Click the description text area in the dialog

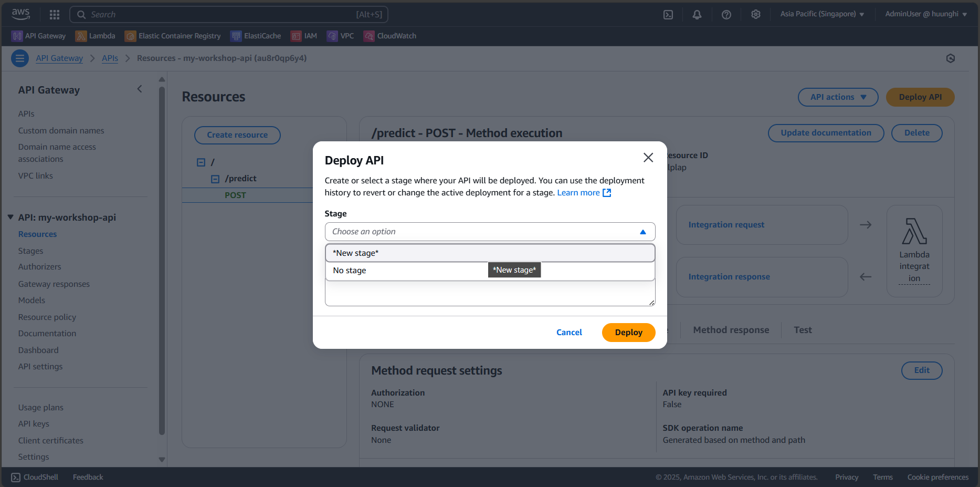click(x=490, y=294)
